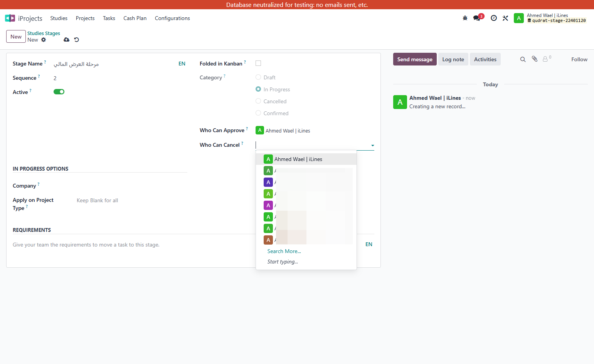The height and width of the screenshot is (364, 594).
Task: Select the Cancelled category radio
Action: pos(258,101)
